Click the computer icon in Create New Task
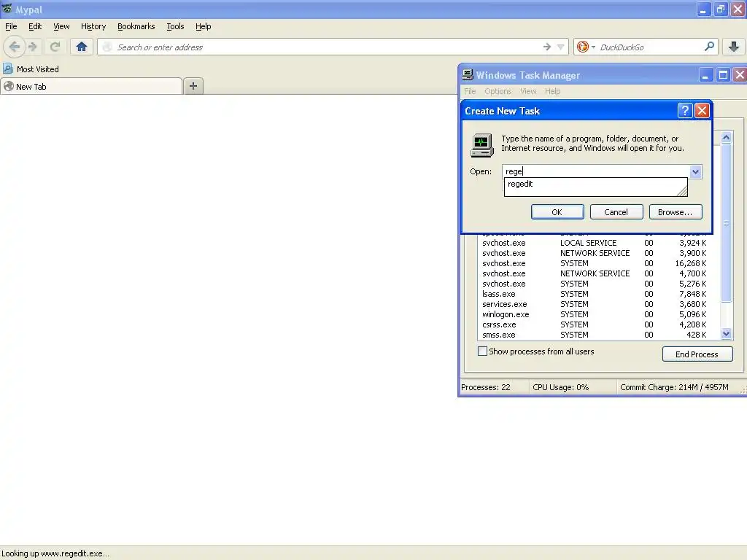The width and height of the screenshot is (747, 560). pyautogui.click(x=482, y=145)
